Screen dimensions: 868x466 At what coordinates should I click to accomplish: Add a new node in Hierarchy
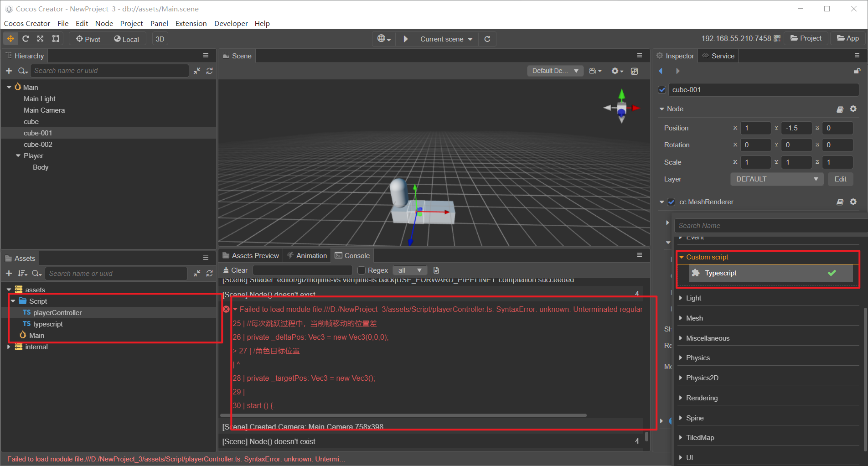[9, 71]
